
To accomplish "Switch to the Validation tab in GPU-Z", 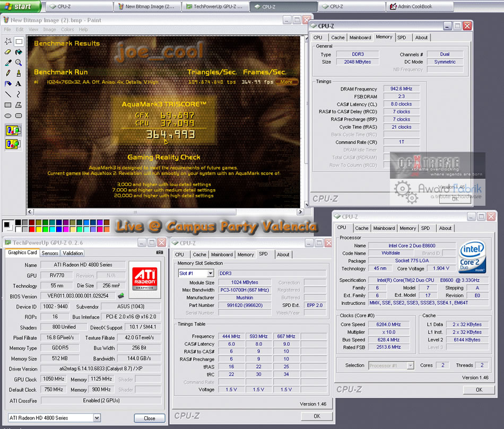I will [73, 253].
